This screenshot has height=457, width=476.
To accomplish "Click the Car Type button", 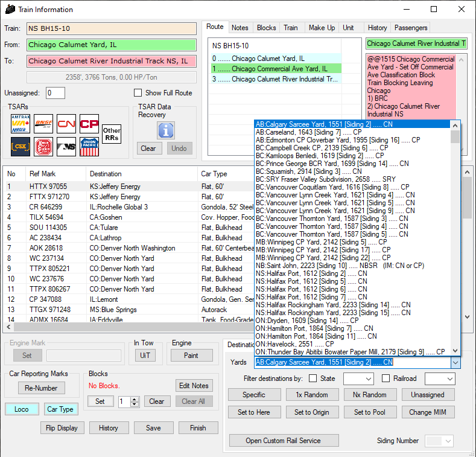I will tap(60, 409).
